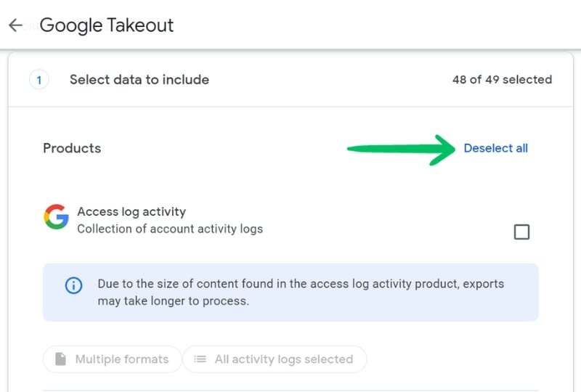Click the exports may take longer notice

pos(290,293)
